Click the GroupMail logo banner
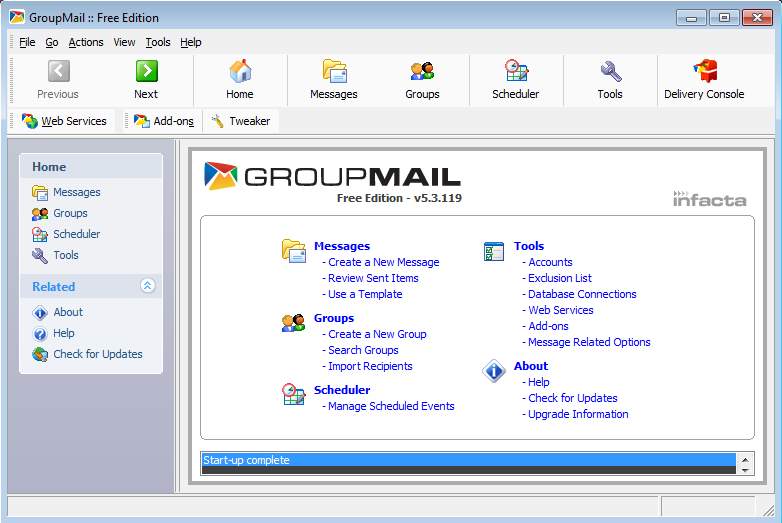 (x=333, y=176)
